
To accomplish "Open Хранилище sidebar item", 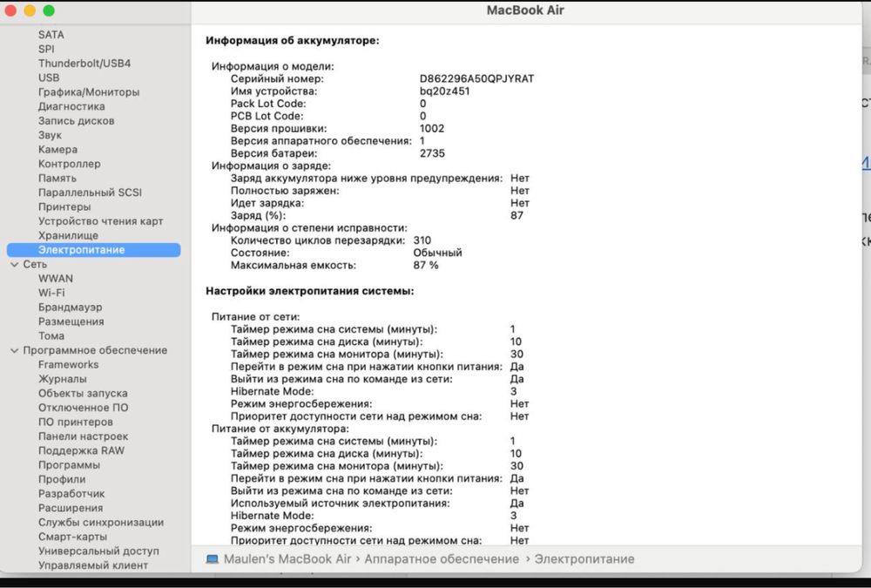I will coord(68,236).
